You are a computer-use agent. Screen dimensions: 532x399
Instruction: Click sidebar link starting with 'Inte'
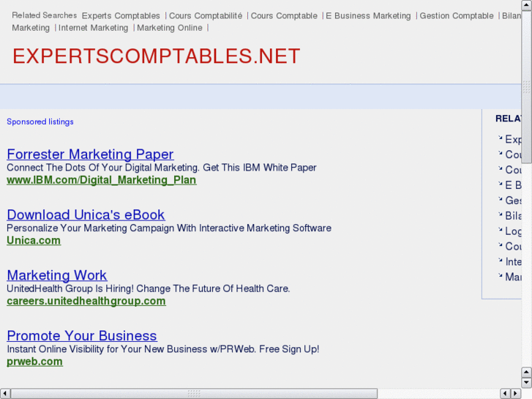513,262
